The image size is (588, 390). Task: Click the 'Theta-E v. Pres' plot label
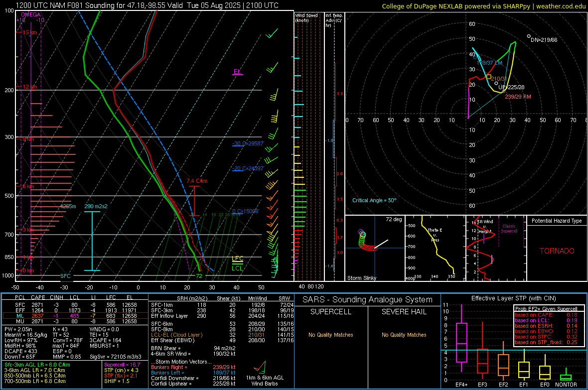click(435, 235)
